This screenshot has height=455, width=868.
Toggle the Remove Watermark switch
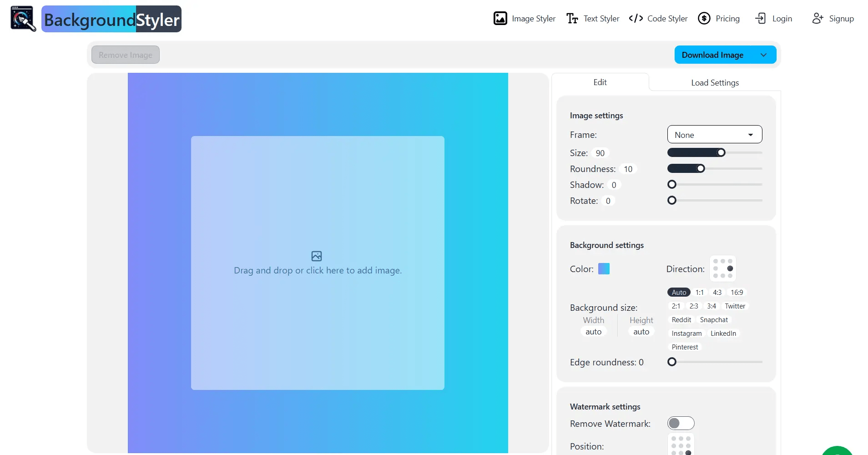[x=681, y=424]
